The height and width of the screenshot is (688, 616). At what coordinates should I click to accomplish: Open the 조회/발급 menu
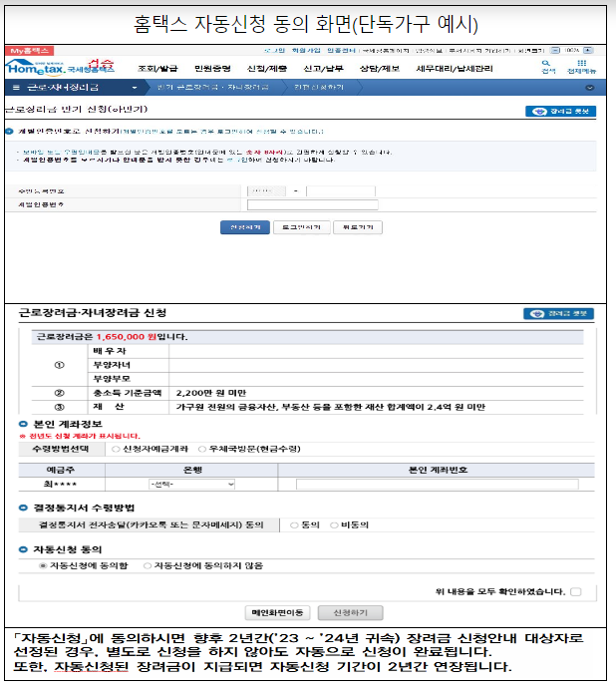tap(157, 69)
